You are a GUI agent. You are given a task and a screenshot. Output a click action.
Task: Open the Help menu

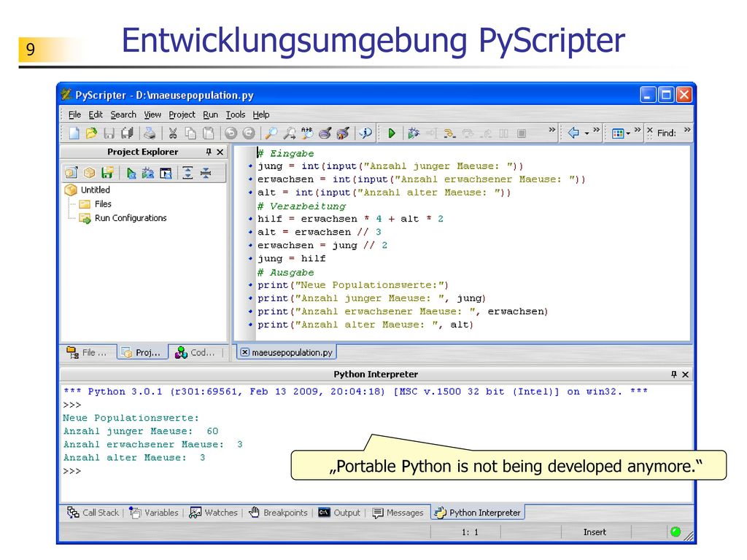coord(261,114)
